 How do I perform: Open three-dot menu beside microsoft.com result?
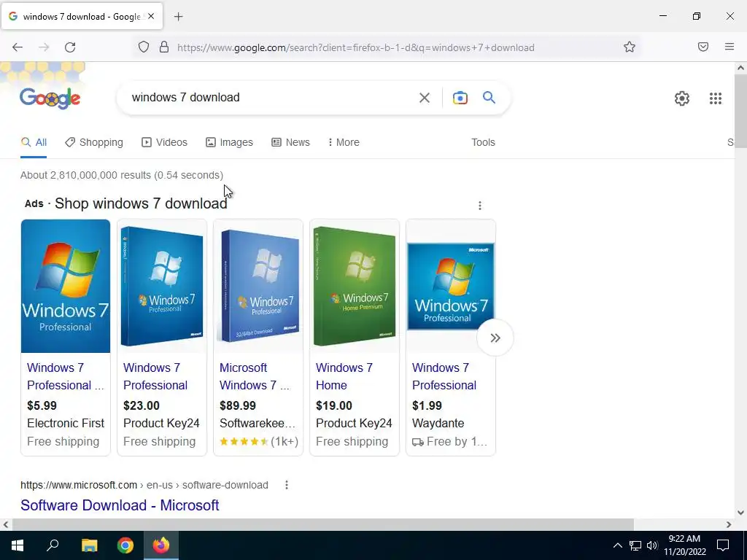coord(286,485)
